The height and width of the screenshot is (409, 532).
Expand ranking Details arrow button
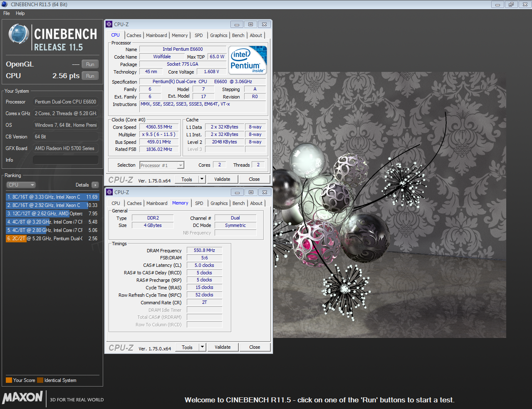pos(95,185)
